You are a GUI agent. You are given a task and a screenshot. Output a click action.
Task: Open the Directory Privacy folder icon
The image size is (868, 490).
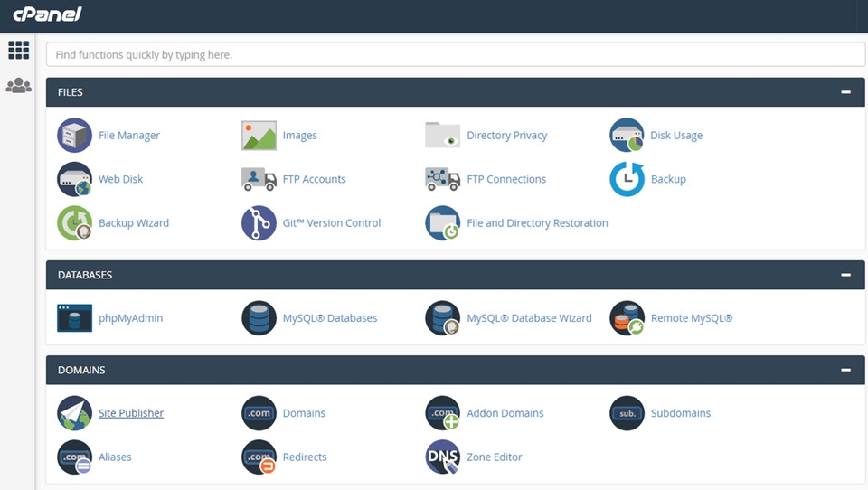(x=442, y=135)
